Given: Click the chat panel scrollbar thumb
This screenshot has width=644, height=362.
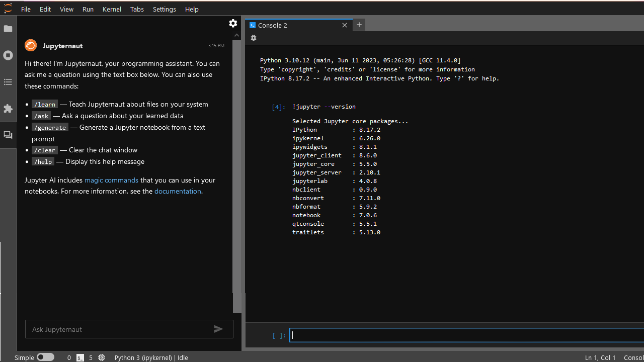Looking at the screenshot, I should tap(237, 176).
